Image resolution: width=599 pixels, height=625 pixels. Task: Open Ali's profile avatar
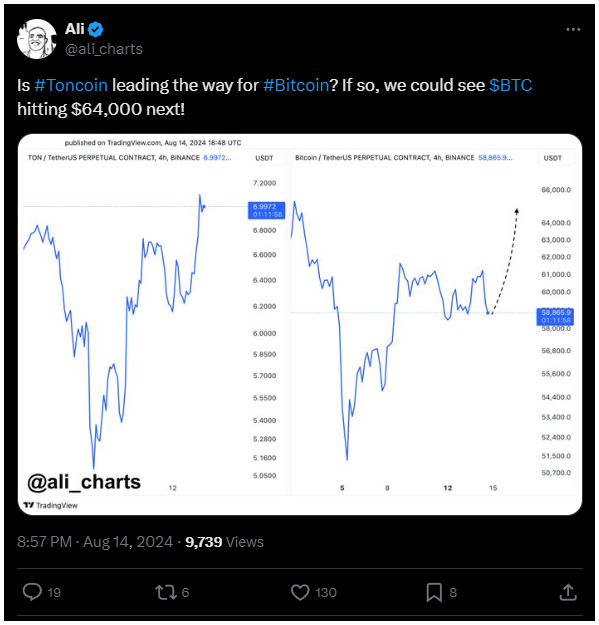tap(37, 39)
